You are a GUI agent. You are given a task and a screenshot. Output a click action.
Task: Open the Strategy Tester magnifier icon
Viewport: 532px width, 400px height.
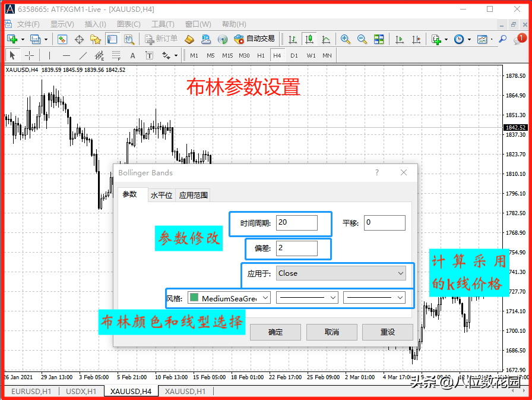pyautogui.click(x=129, y=39)
